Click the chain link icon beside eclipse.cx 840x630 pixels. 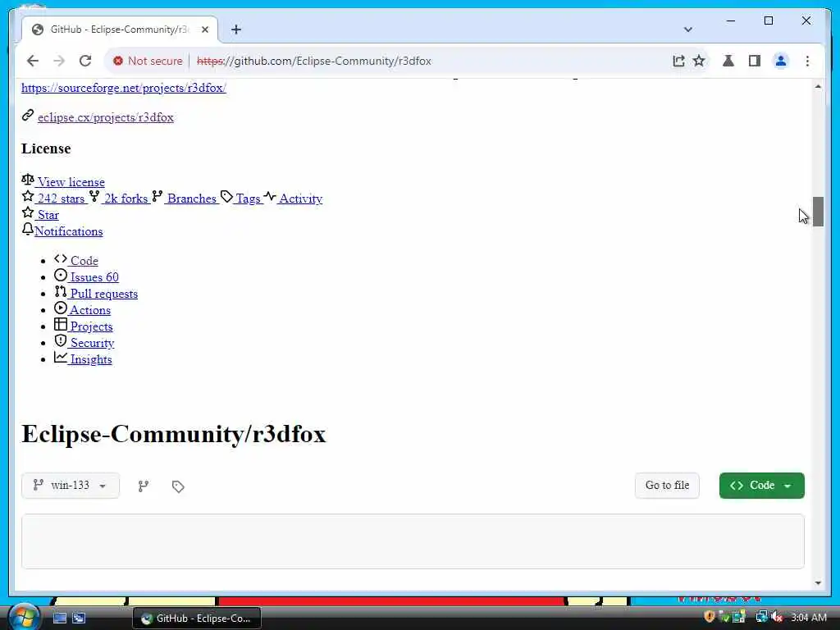28,115
